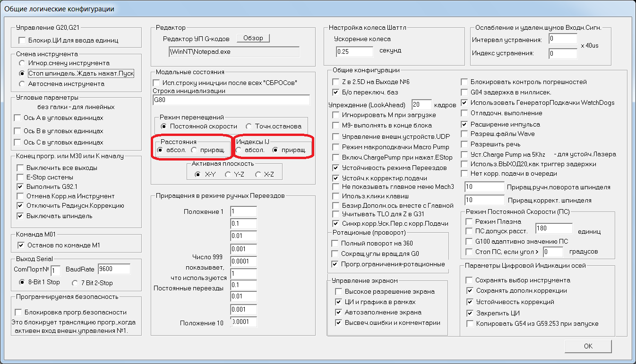Click the Notepad.exe editor path field

pos(234,51)
